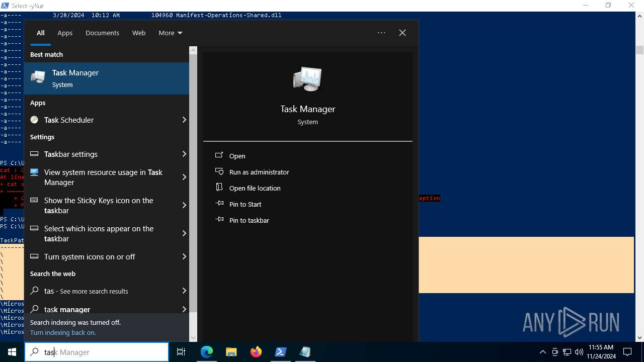Screen dimensions: 644x362
Task: Switch to the Documents search tab
Action: (x=102, y=33)
